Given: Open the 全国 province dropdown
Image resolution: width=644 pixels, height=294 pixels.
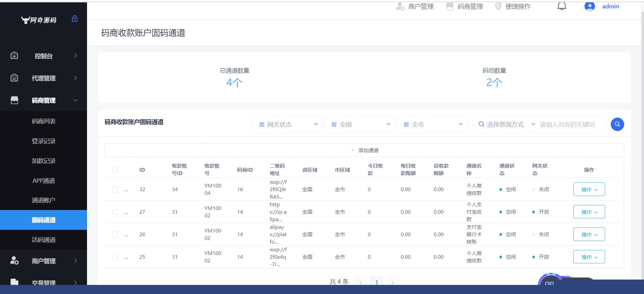Looking at the screenshot, I should pos(359,124).
